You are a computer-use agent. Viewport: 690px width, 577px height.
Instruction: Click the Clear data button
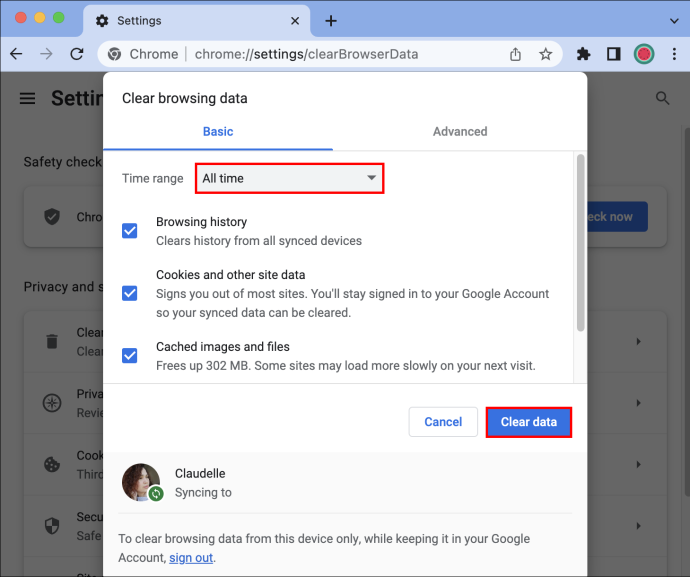(x=529, y=422)
